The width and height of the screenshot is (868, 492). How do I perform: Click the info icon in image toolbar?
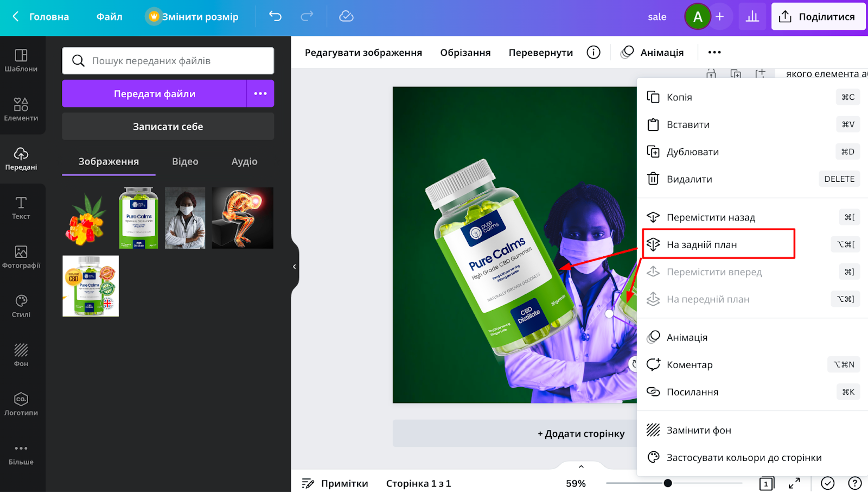pos(593,52)
